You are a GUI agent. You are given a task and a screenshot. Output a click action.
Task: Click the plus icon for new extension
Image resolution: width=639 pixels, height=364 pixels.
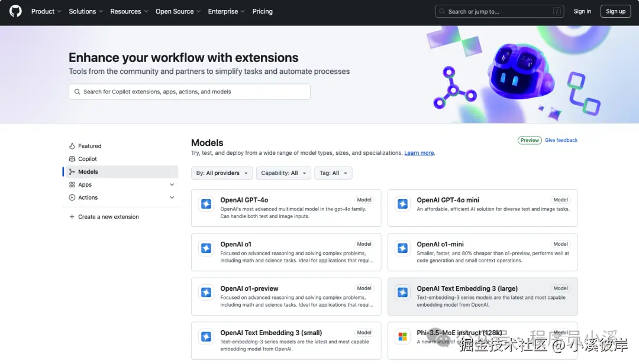click(72, 217)
